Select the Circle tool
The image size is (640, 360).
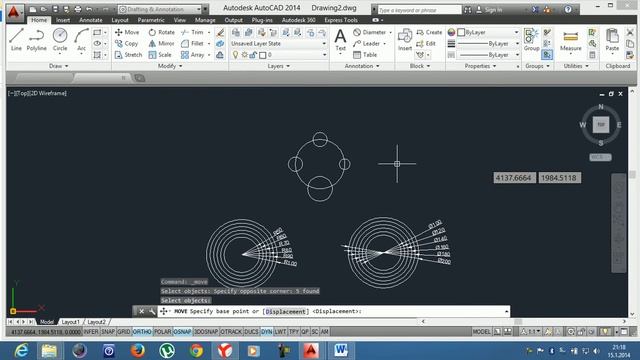tap(60, 40)
